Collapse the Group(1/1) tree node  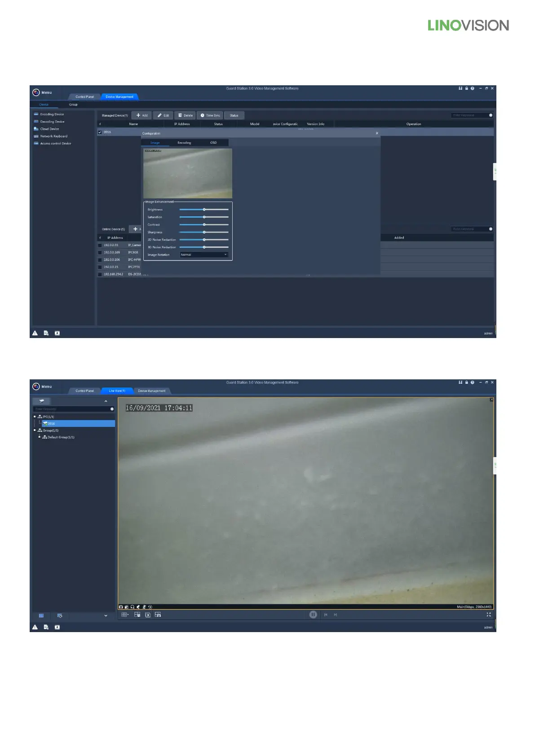[35, 430]
